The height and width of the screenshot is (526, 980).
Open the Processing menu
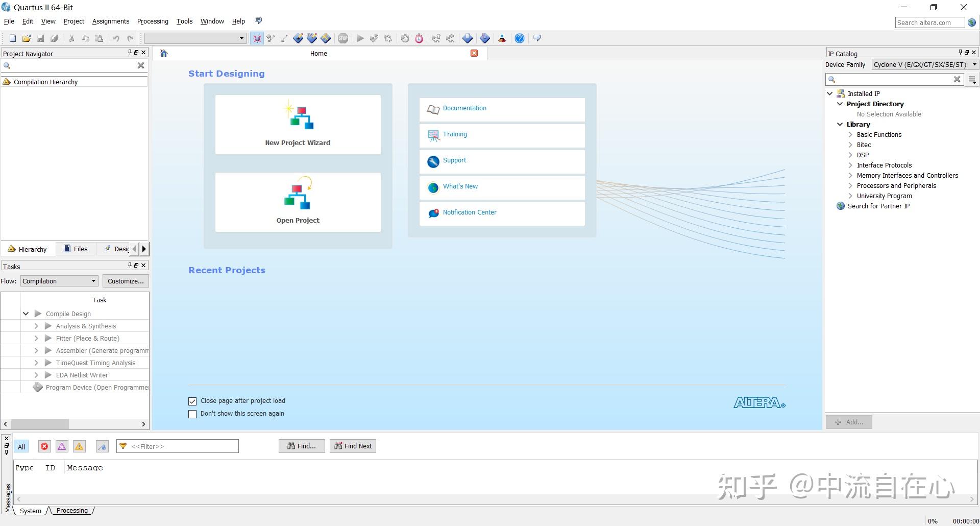coord(153,21)
